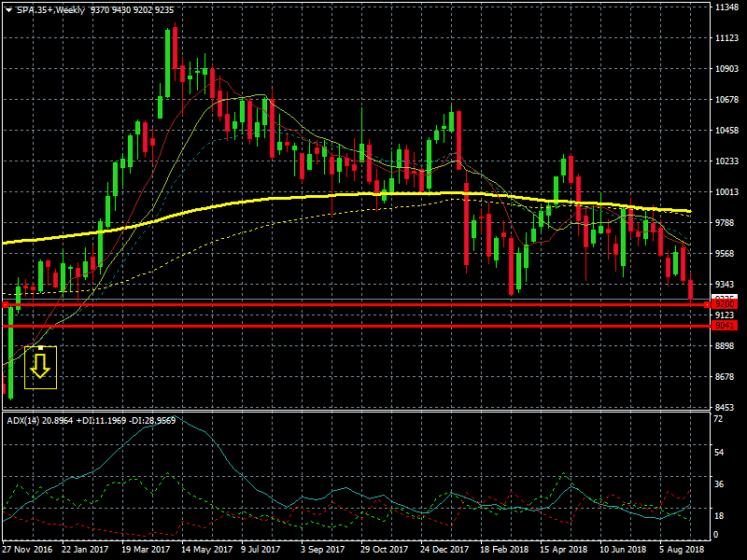Click the tallest green candle near March 2017

[169, 62]
